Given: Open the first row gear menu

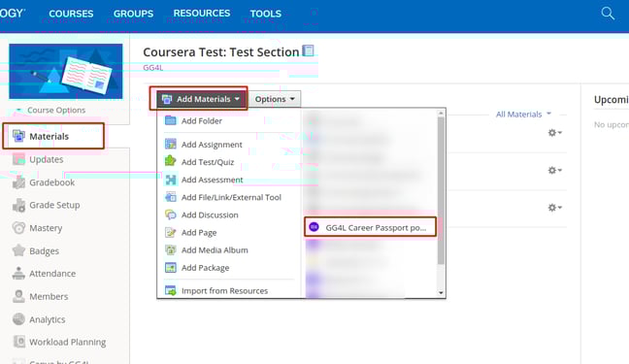Looking at the screenshot, I should click(555, 132).
